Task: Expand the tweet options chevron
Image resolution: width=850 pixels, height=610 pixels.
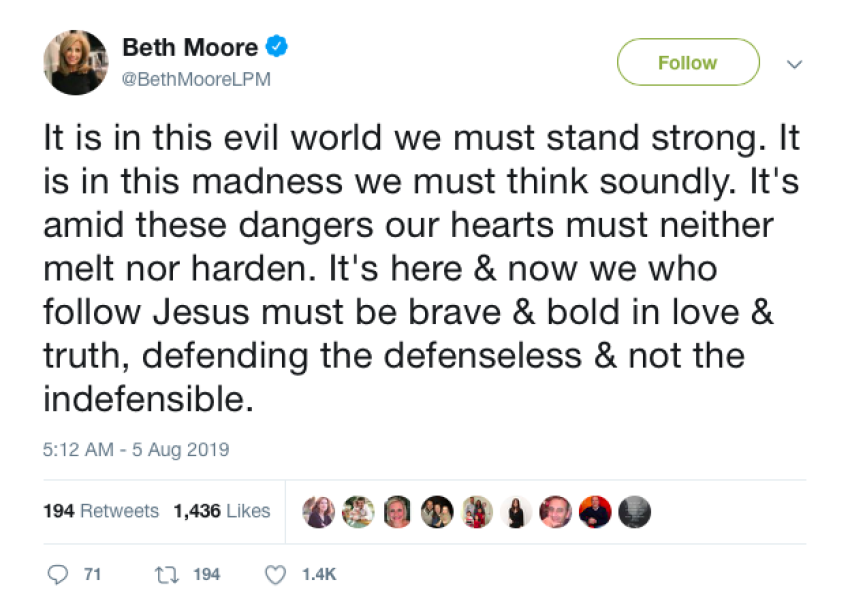Action: (x=795, y=63)
